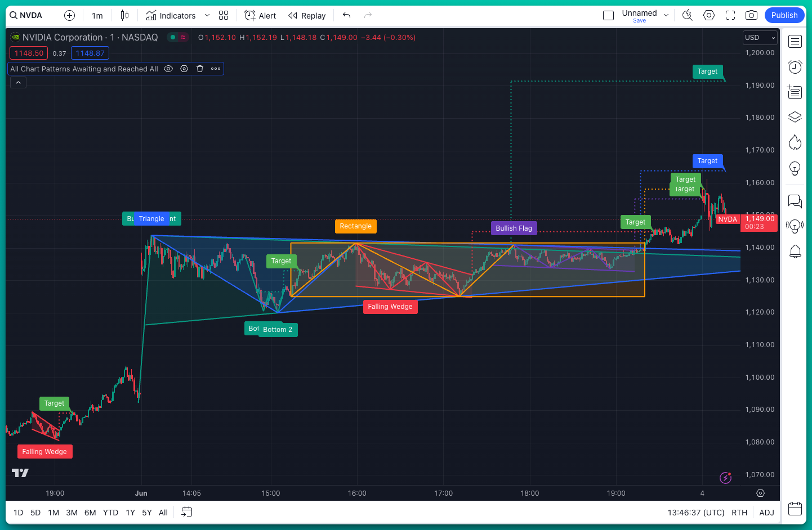Open the USD currency dropdown
812x530 pixels.
coord(760,38)
